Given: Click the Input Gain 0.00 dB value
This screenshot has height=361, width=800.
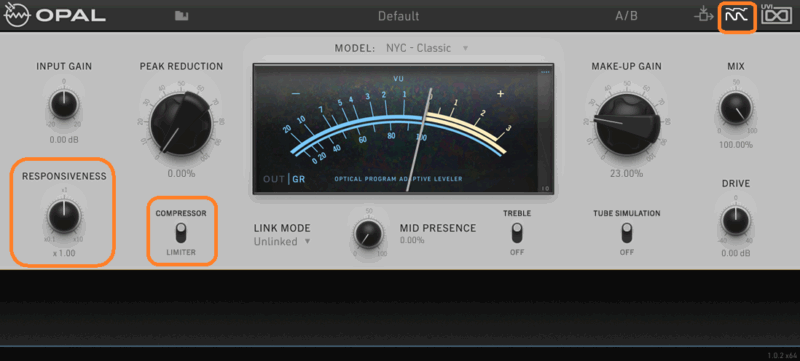Looking at the screenshot, I should coord(64,140).
